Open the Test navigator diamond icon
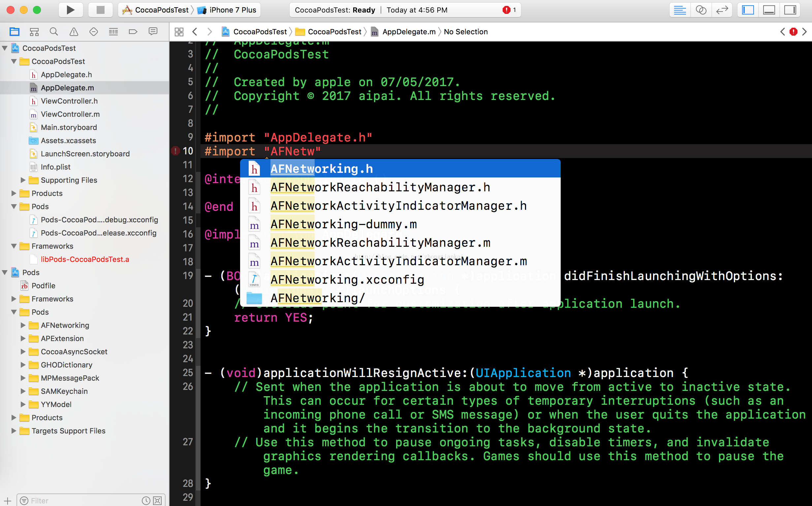 pyautogui.click(x=94, y=32)
